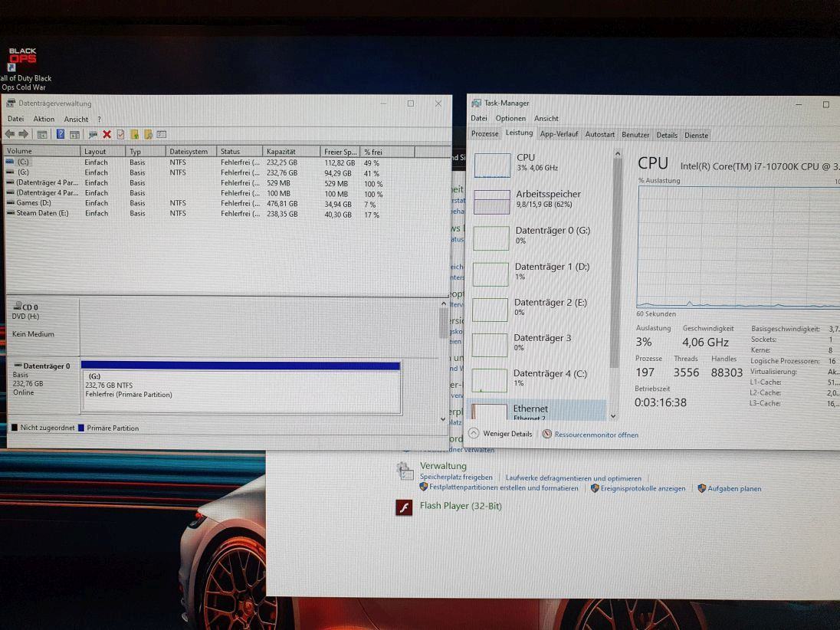The image size is (840, 630).
Task: Click the Forward arrow in Datenträgerverwaltung toolbar
Action: click(24, 134)
